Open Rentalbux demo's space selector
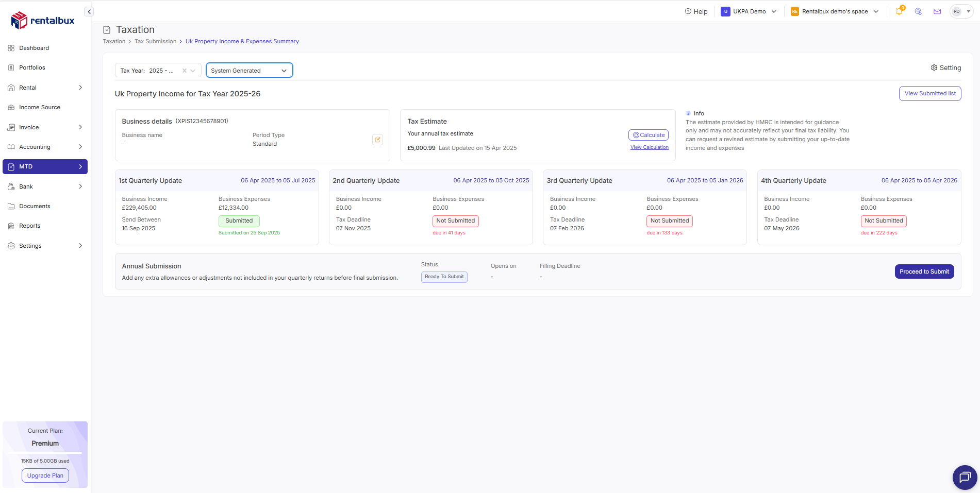Screen dimensions: 980x493 (835, 11)
